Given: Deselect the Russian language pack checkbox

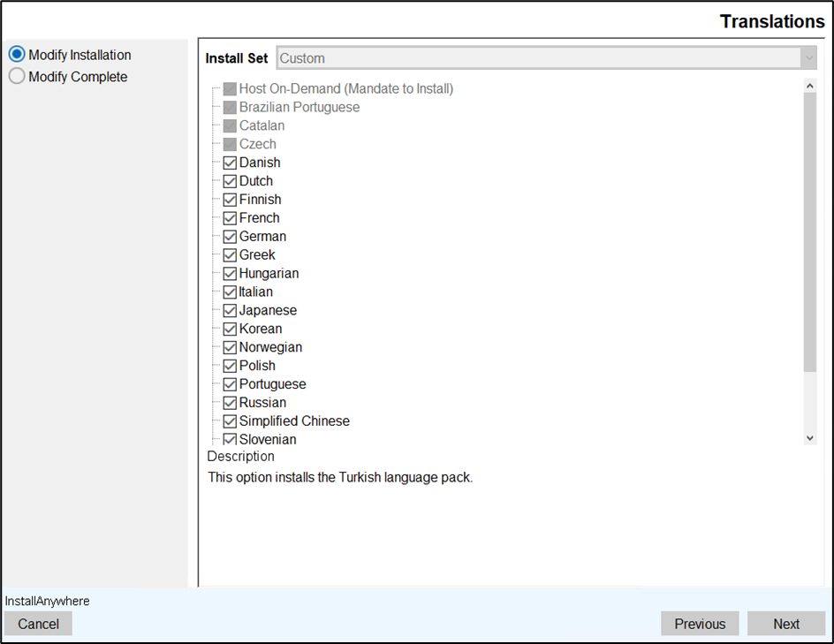Looking at the screenshot, I should pos(230,403).
